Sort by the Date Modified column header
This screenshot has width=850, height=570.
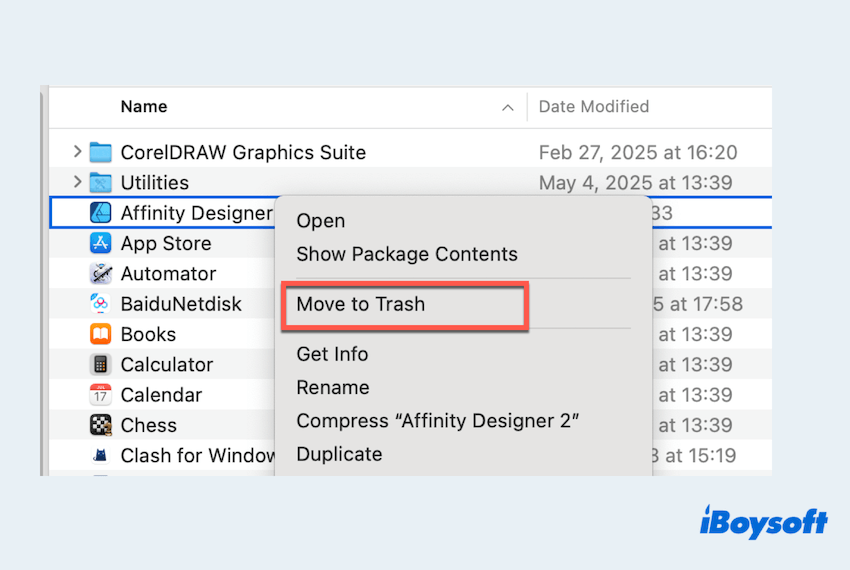coord(593,107)
